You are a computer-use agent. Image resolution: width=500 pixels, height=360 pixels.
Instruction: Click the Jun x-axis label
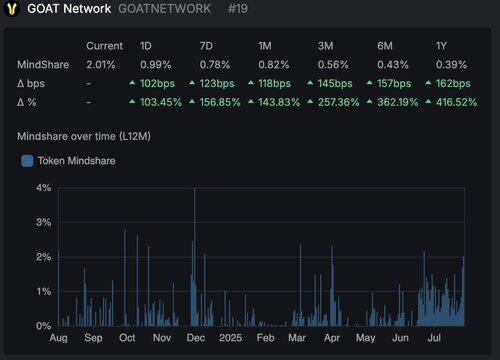(400, 338)
